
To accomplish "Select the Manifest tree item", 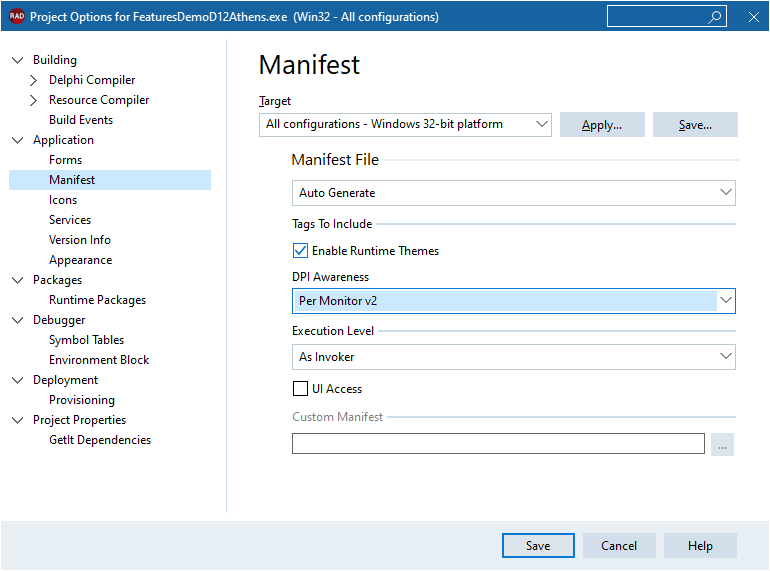I will click(x=110, y=180).
